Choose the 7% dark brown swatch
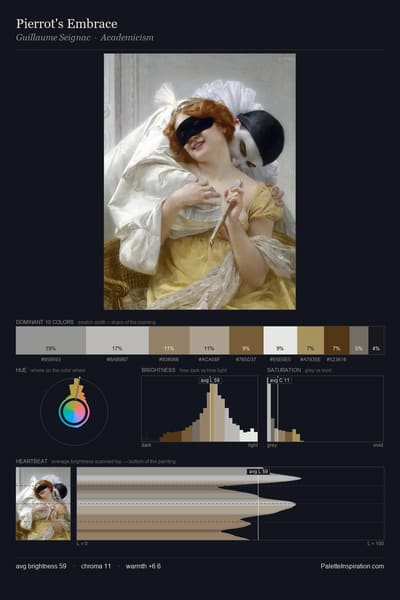Viewport: 400px width, 600px height. click(336, 340)
